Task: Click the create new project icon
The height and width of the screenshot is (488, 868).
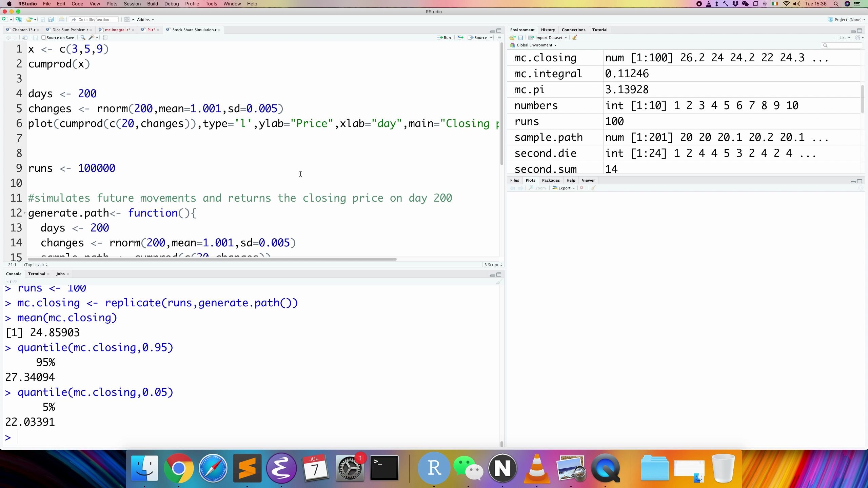Action: pyautogui.click(x=19, y=20)
